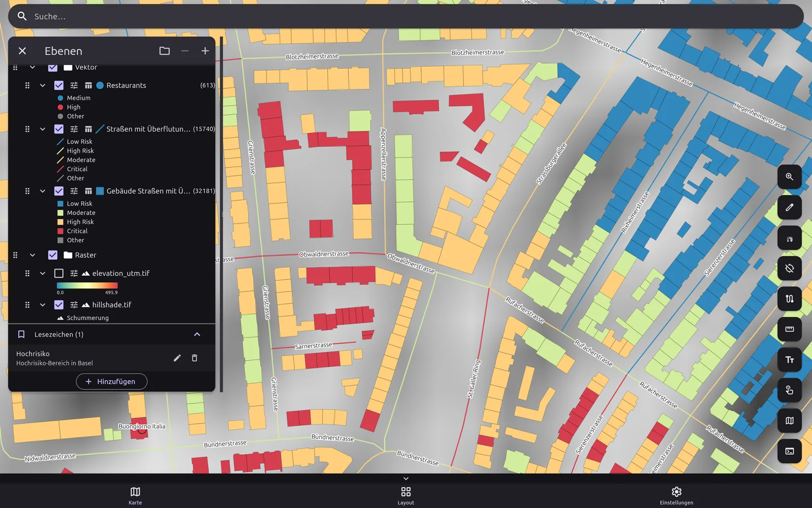Open the routing path tool

pos(790,299)
